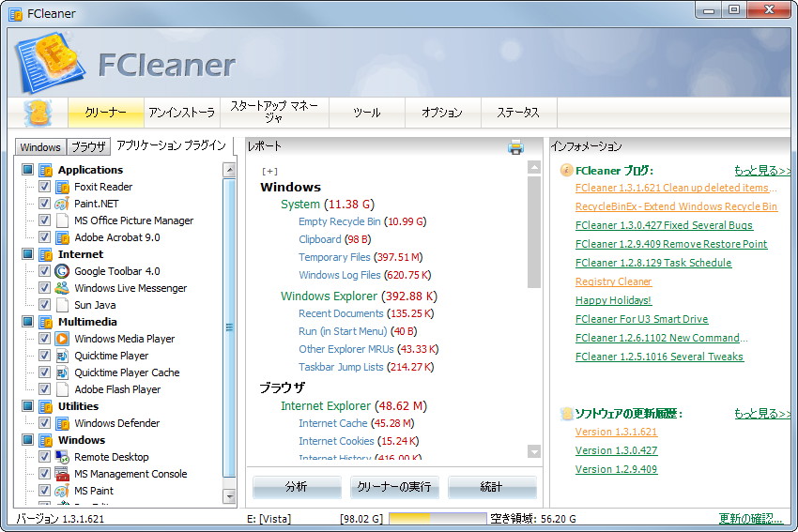Click the Google Toolbar 4.0 icon

tap(62, 271)
